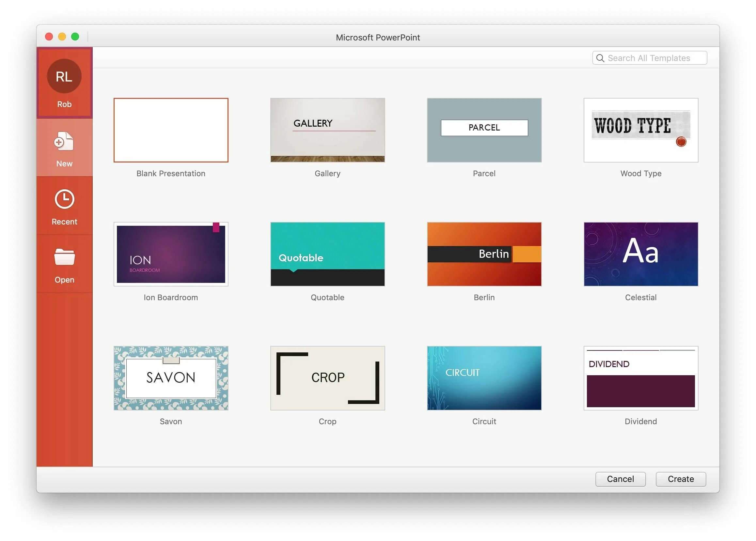The width and height of the screenshot is (756, 541).
Task: Choose the Blank Presentation thumbnail
Action: tap(171, 130)
